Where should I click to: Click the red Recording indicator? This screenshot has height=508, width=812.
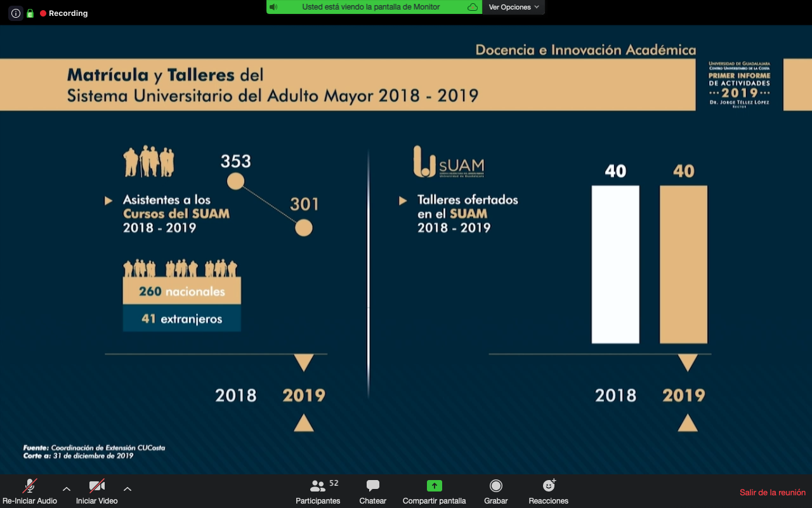[x=63, y=13]
